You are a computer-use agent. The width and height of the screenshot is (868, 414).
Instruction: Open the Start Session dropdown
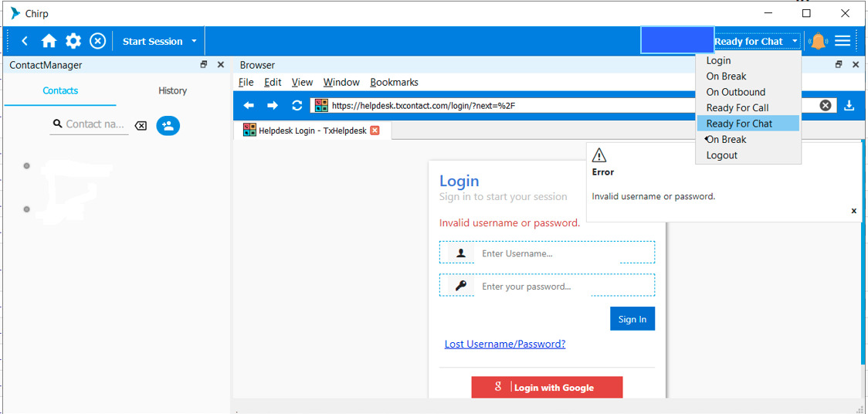click(159, 42)
